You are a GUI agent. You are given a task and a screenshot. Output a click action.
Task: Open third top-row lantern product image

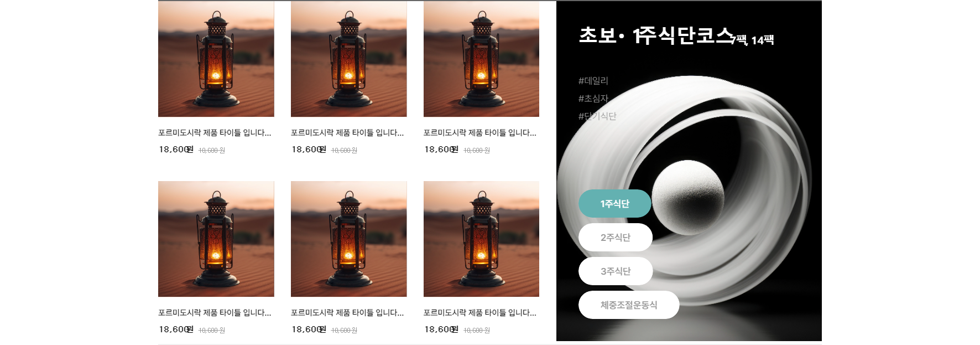click(x=481, y=59)
